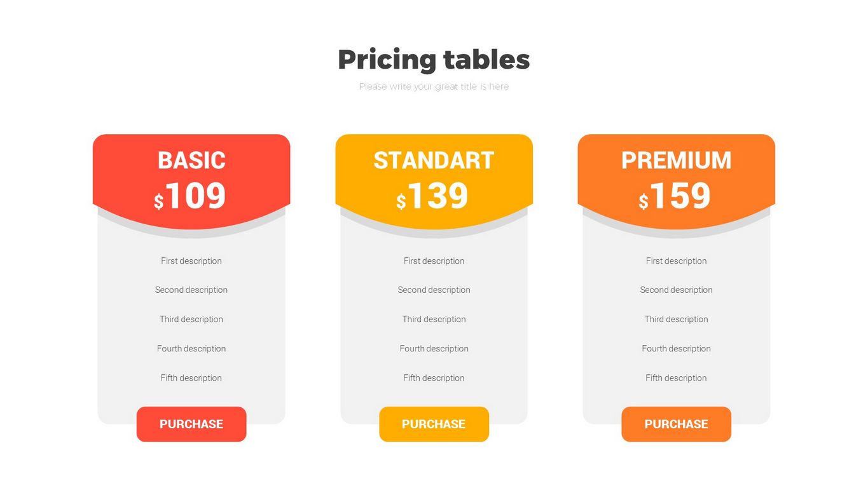The image size is (868, 488).
Task: Select the BASIC plan header
Action: click(x=191, y=160)
